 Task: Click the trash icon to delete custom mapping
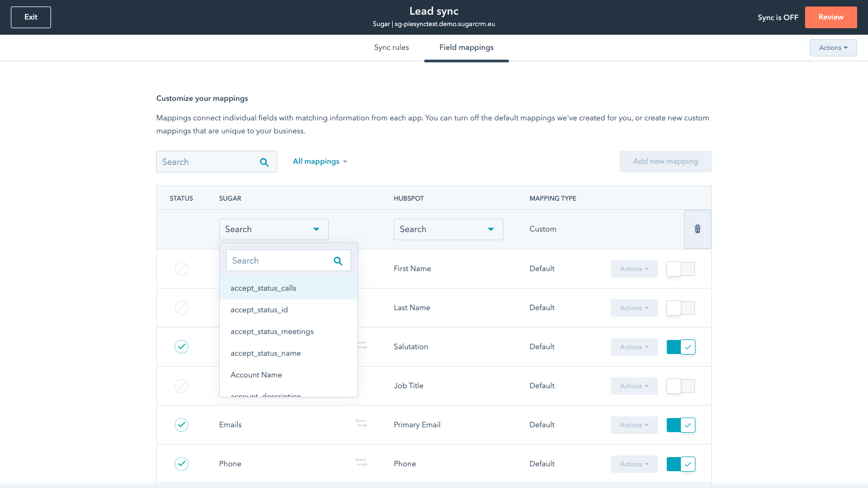click(697, 229)
